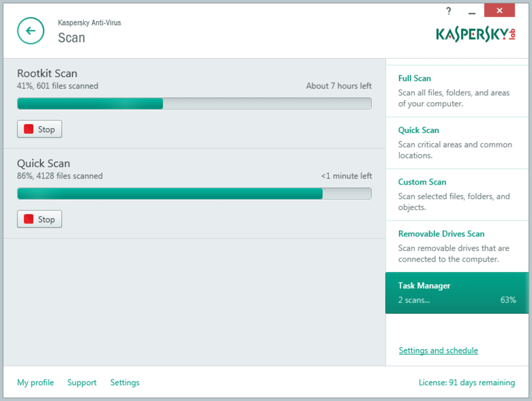Select Removable Drives Scan
This screenshot has width=532, height=401.
[x=441, y=234]
